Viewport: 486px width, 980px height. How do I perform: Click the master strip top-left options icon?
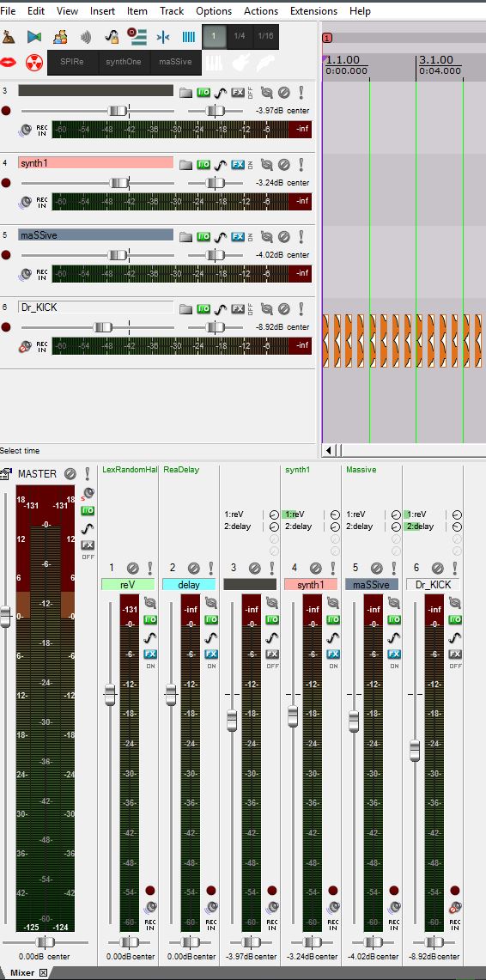pyautogui.click(x=6, y=474)
